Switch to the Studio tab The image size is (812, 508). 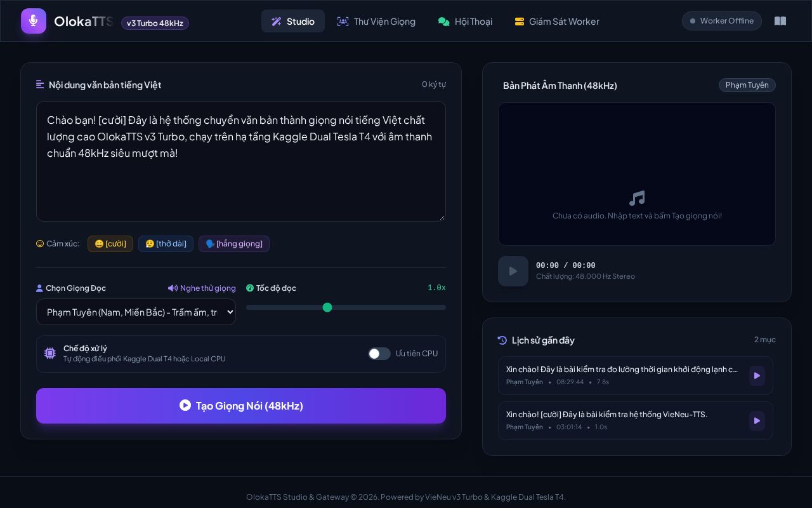tap(293, 21)
